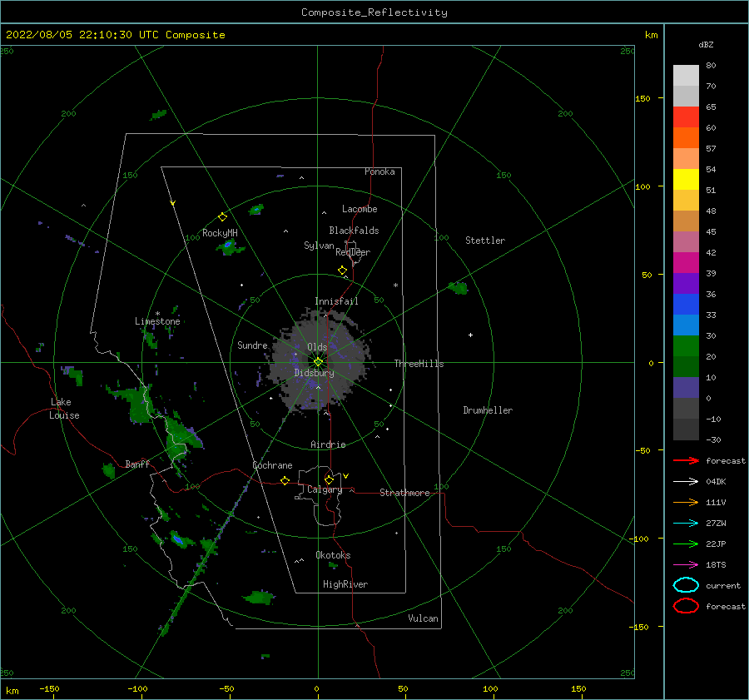The image size is (749, 700).
Task: Click the magenta 39-42 dBZ color swatch
Action: coord(686,263)
